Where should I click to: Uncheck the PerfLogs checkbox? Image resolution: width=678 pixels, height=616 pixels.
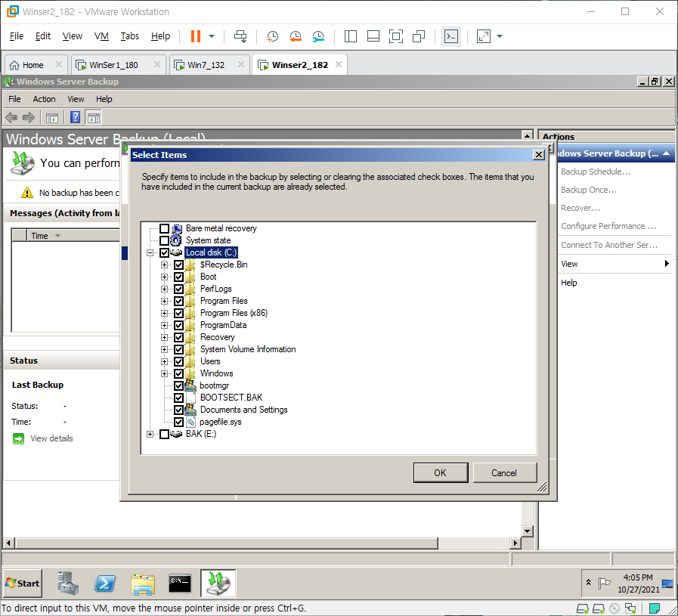click(178, 289)
